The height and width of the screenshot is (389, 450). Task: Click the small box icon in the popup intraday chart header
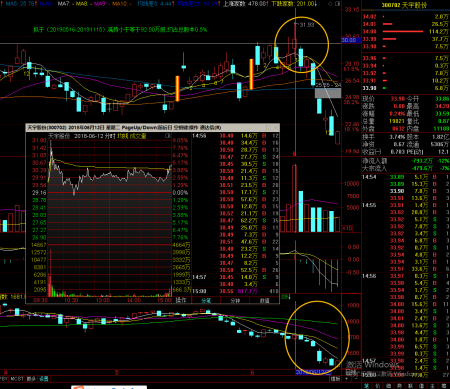click(x=168, y=136)
